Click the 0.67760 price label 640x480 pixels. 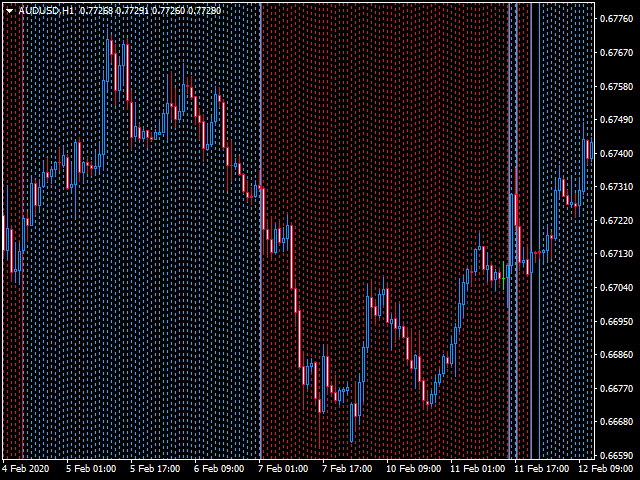(x=616, y=19)
